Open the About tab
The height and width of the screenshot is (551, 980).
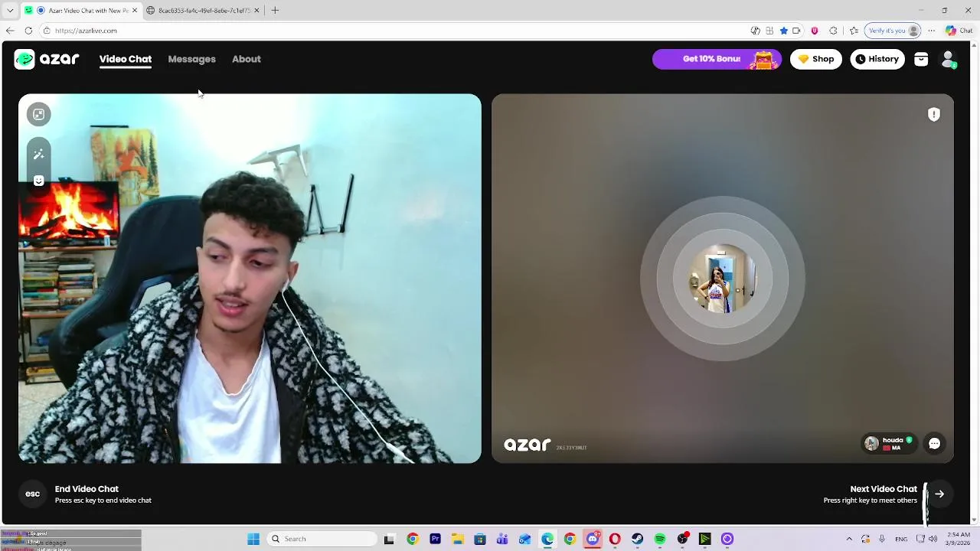[247, 59]
